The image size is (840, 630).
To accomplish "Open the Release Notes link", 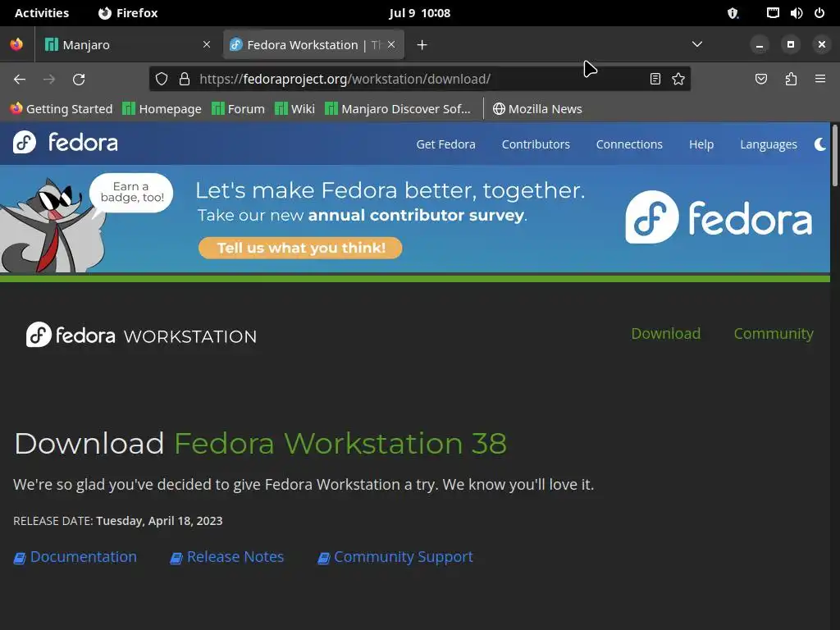I will (227, 557).
